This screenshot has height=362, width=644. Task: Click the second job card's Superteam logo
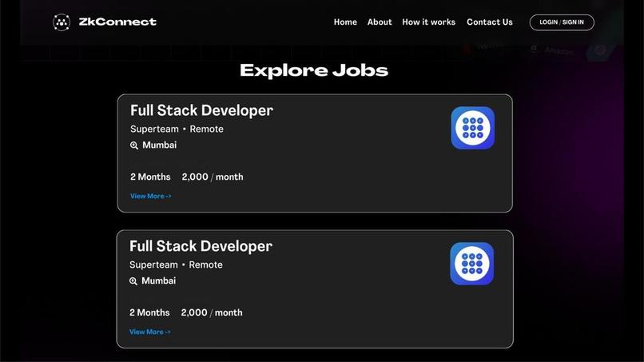pos(472,264)
